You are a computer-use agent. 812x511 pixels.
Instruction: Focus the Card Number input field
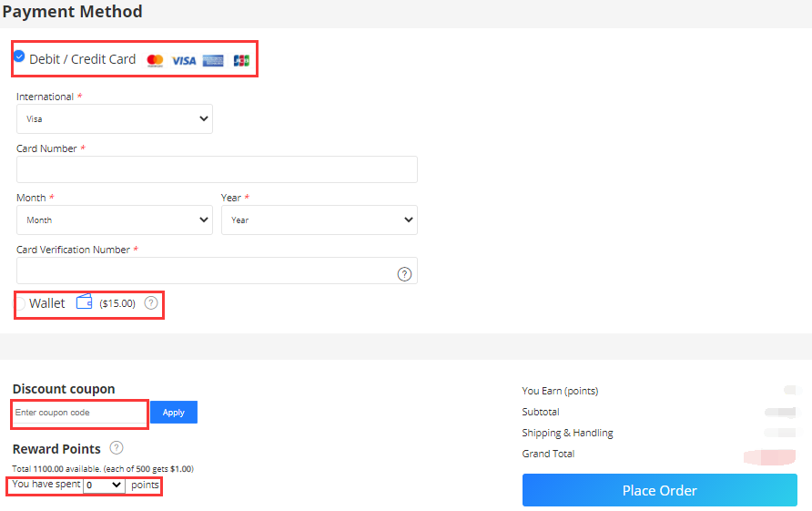tap(217, 169)
